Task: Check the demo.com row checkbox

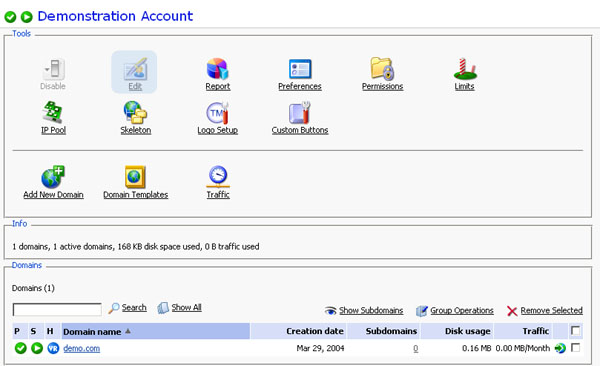Action: coord(575,348)
